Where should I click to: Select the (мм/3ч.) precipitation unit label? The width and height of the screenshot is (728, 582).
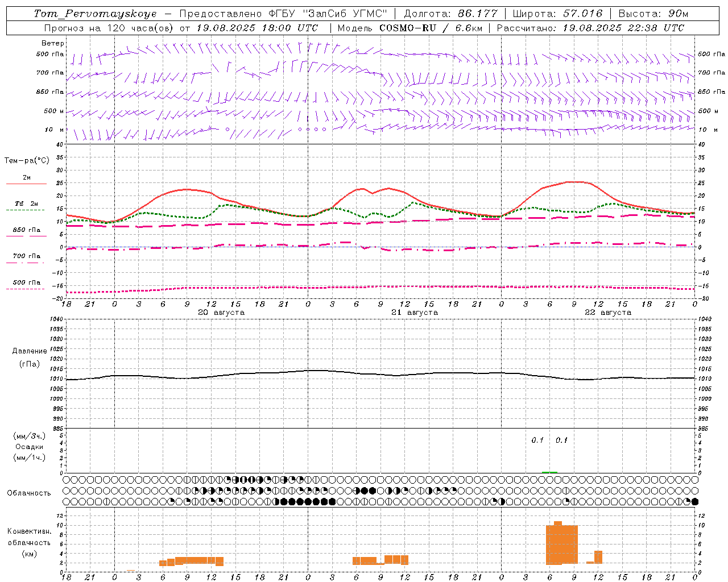29,436
